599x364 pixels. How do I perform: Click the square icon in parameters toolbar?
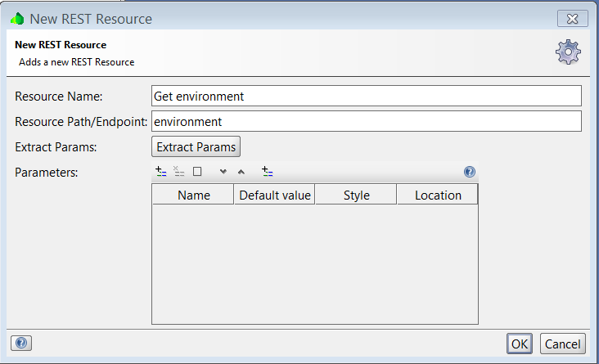(197, 172)
